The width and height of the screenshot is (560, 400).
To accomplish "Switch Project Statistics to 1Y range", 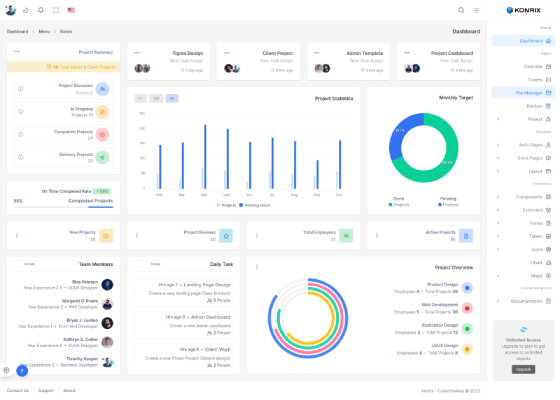I will tap(140, 98).
